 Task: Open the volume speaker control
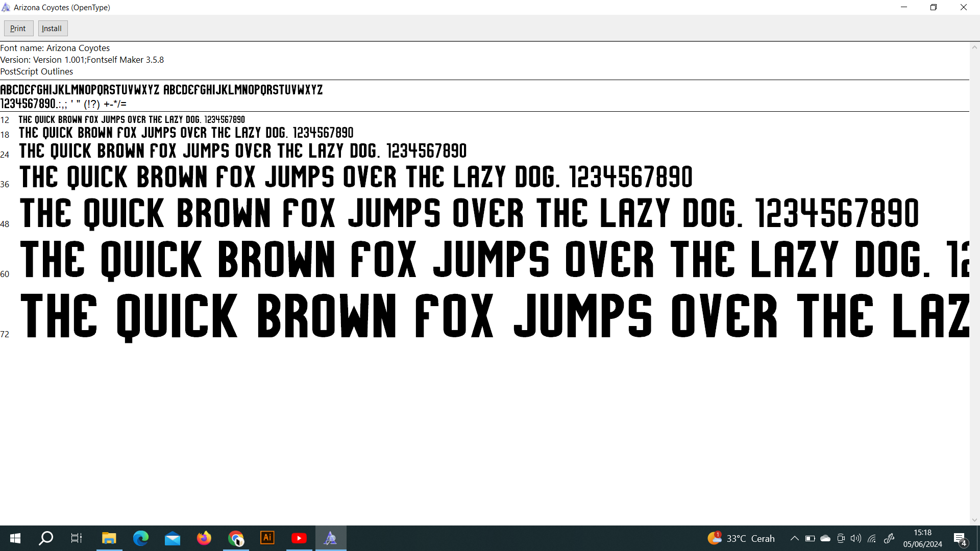click(856, 538)
